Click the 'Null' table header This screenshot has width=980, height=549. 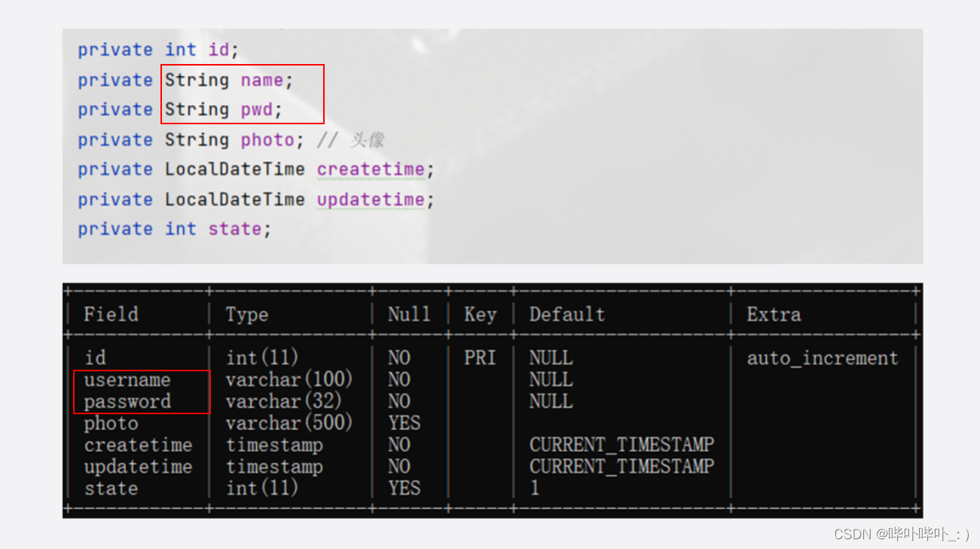[x=409, y=314]
